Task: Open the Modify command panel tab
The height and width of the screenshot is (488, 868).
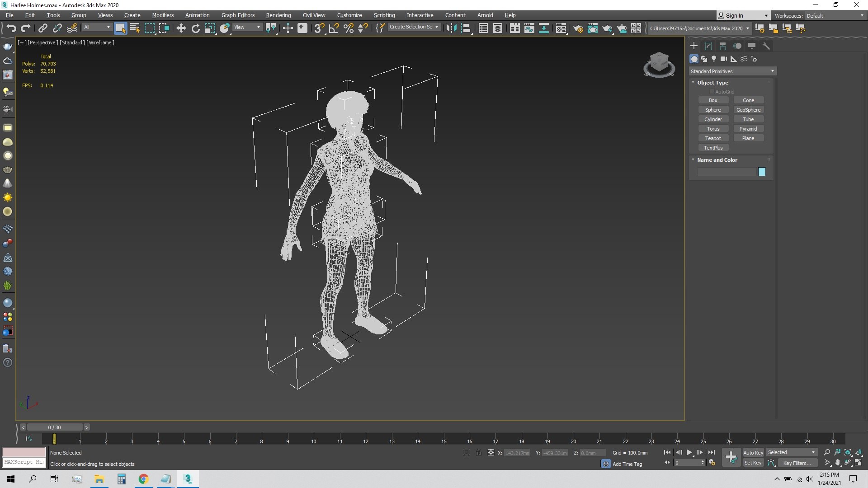Action: (x=708, y=46)
